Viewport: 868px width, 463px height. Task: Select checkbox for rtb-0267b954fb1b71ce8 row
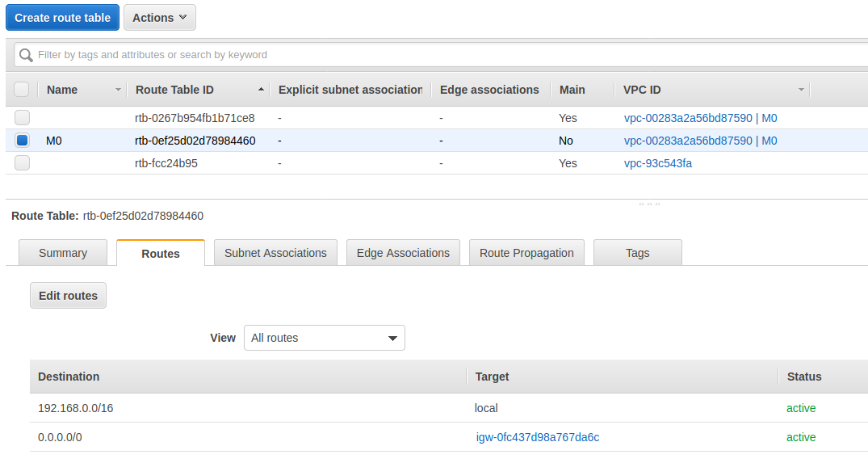pyautogui.click(x=22, y=118)
